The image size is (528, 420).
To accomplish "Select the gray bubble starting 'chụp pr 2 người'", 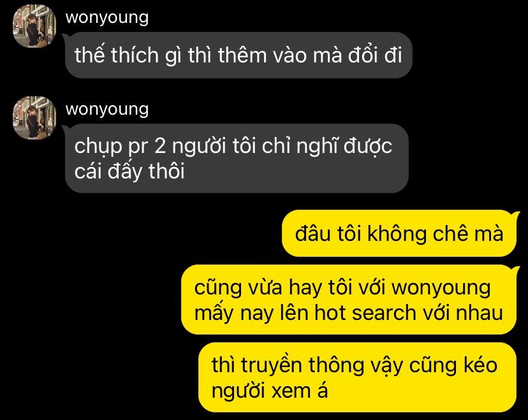I will (x=237, y=158).
